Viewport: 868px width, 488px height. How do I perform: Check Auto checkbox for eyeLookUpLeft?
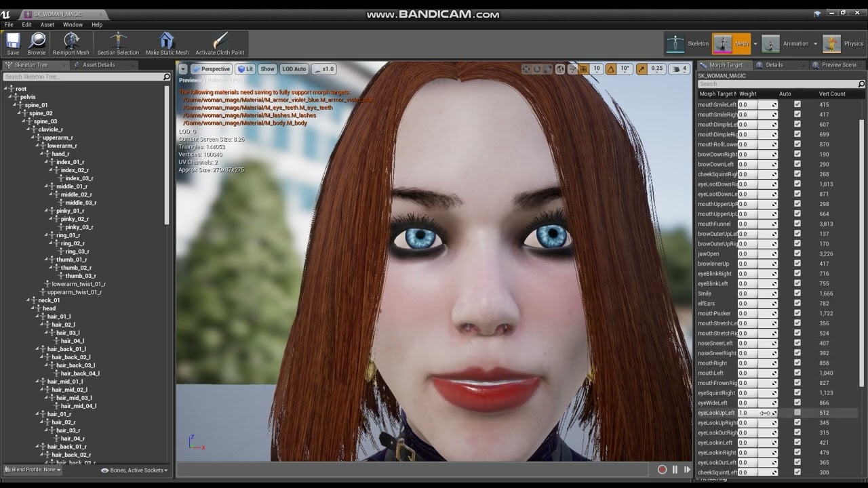(797, 412)
